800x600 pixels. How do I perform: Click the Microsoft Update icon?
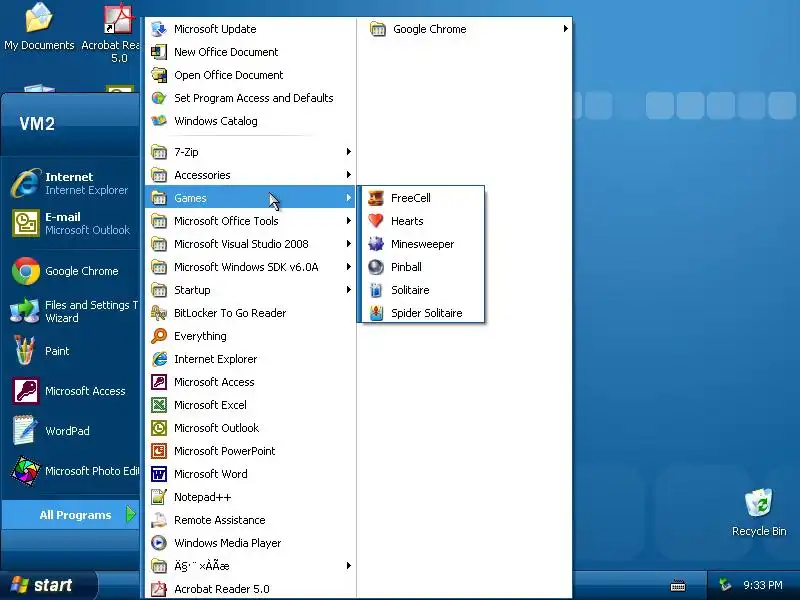[159, 29]
